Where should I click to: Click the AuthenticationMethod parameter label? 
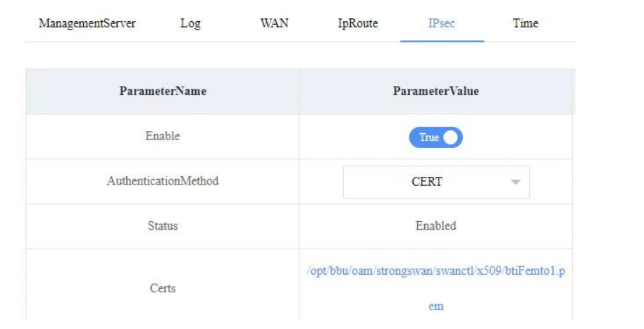pyautogui.click(x=163, y=181)
